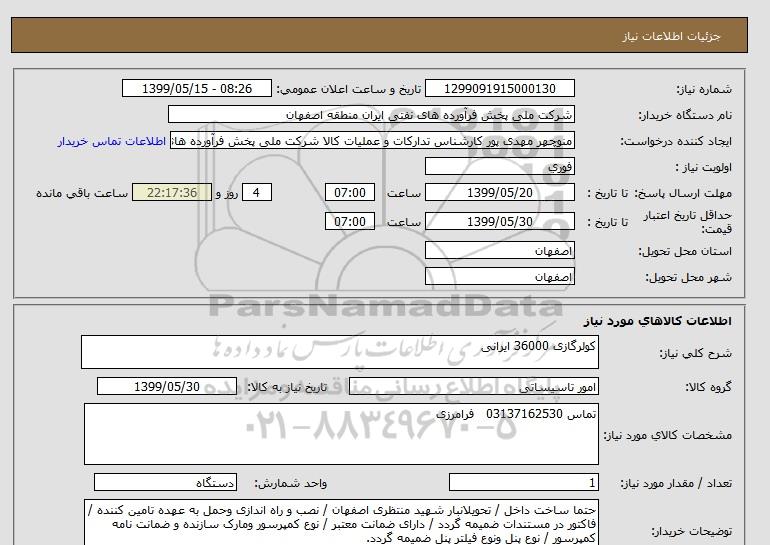
Task: Click the quantity field showing 1
Action: coord(523,483)
